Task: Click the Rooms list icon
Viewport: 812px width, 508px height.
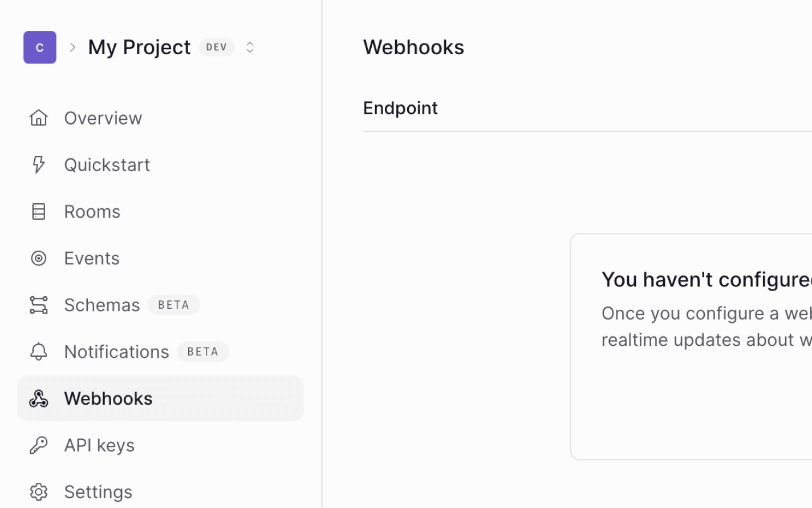Action: click(x=38, y=211)
